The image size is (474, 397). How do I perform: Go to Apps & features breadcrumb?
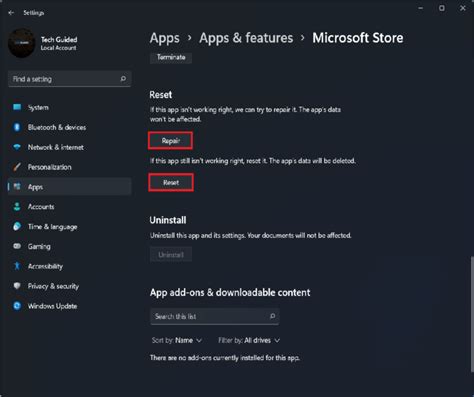click(x=246, y=38)
